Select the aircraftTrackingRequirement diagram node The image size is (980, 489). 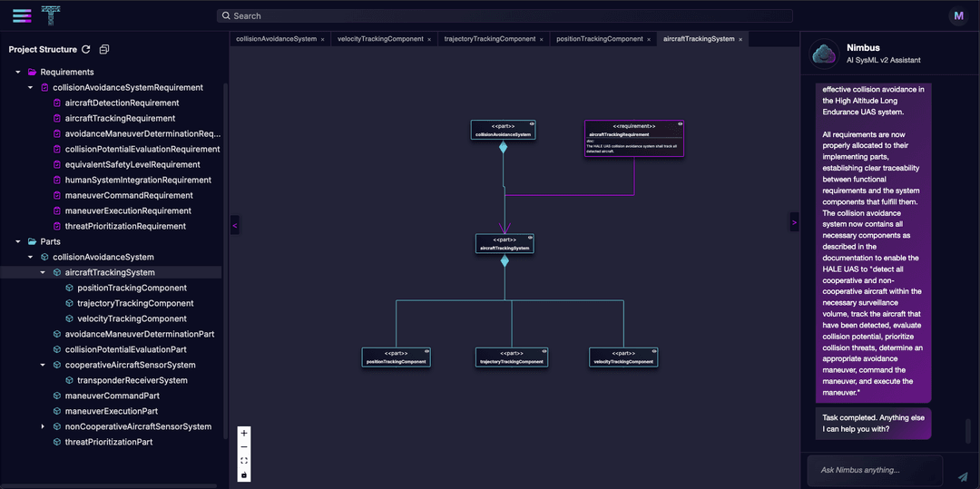(x=633, y=138)
